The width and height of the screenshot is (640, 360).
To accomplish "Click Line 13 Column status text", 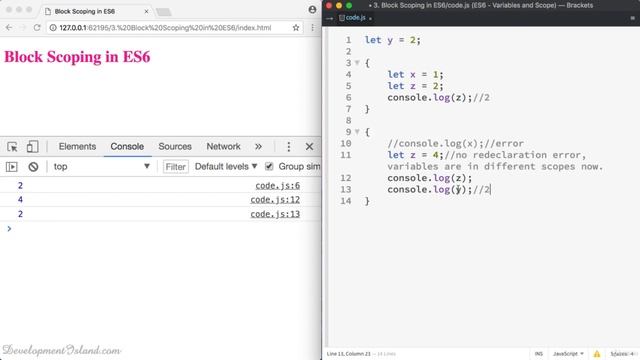I will click(x=349, y=354).
